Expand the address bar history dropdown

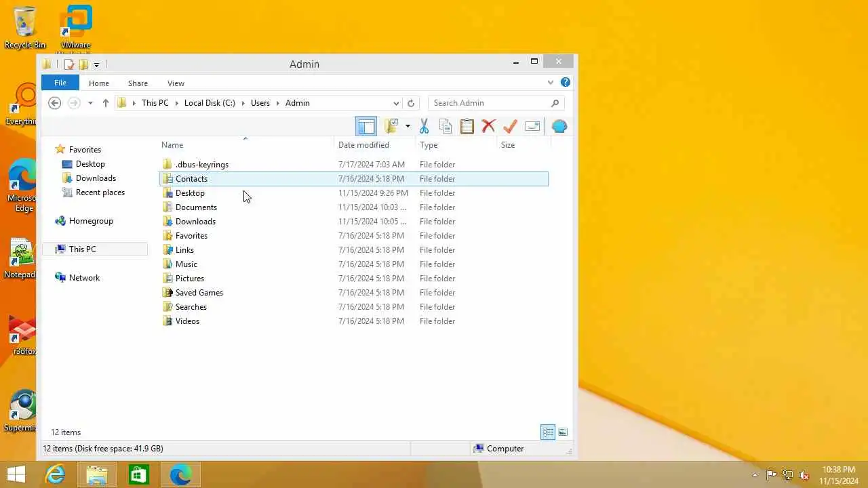pyautogui.click(x=396, y=103)
